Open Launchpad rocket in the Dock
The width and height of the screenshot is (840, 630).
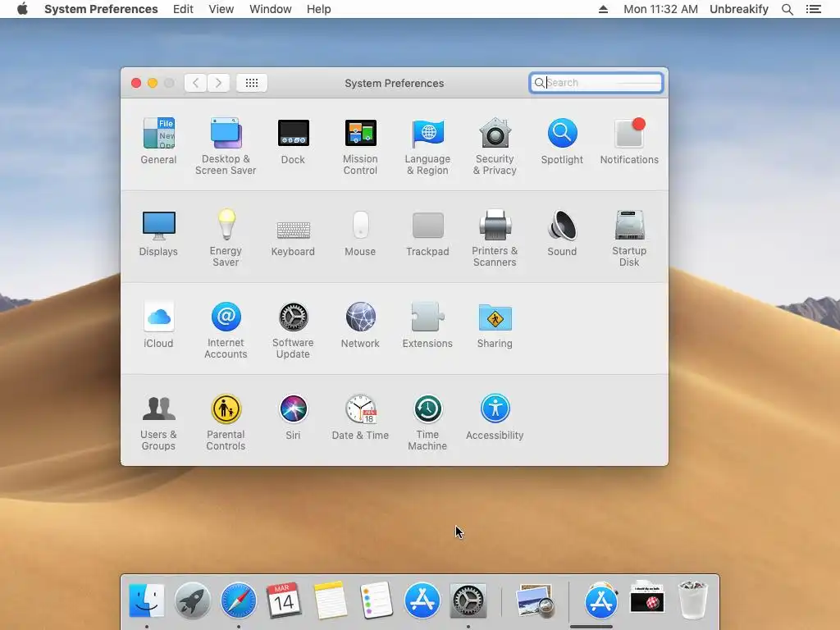192,600
